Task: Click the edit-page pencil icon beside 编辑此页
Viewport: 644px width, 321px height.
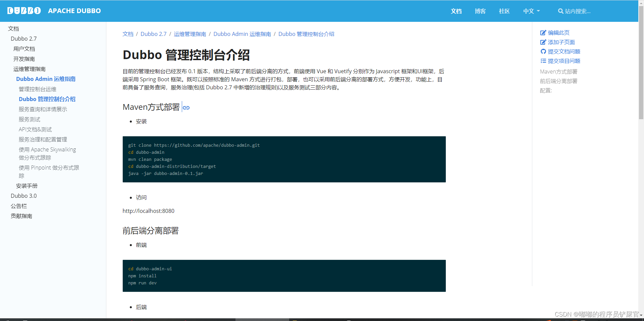Action: coord(543,33)
